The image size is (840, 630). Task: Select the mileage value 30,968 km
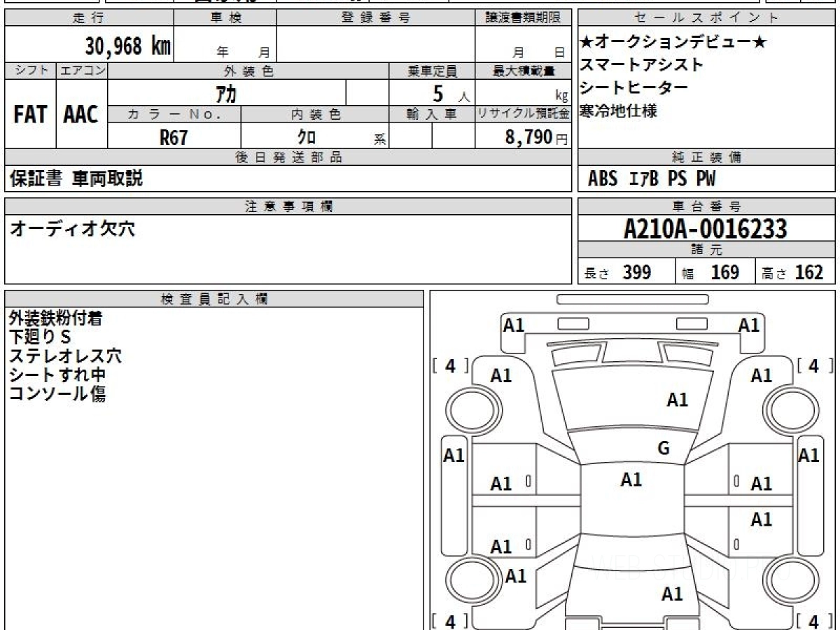(128, 46)
